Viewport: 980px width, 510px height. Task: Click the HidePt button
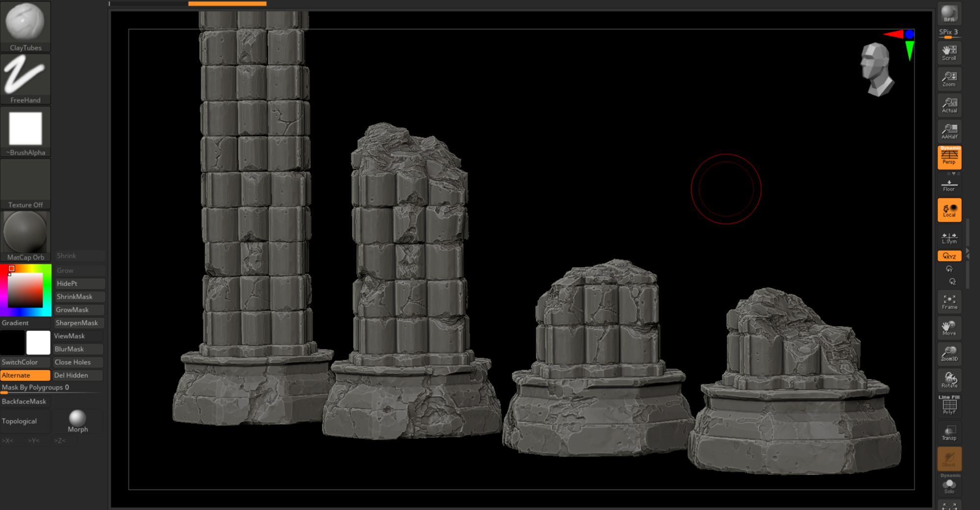coord(79,284)
